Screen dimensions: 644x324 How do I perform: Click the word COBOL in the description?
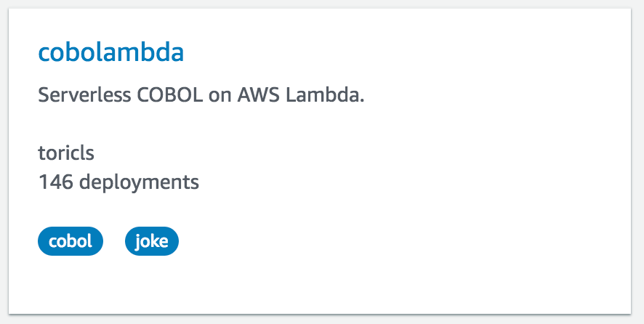coord(168,95)
